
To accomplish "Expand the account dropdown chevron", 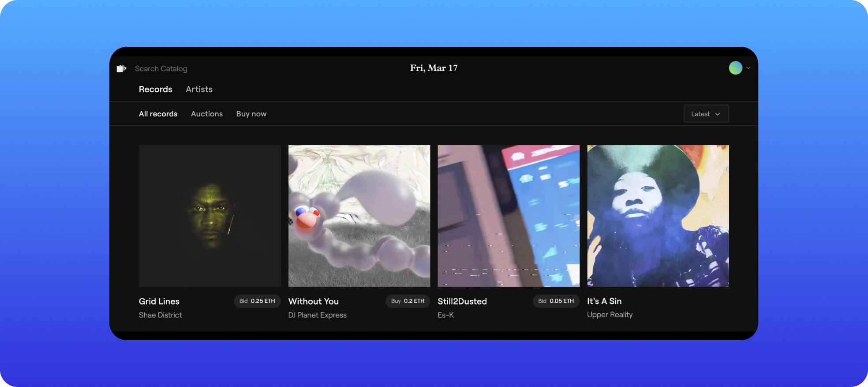I will pos(748,68).
